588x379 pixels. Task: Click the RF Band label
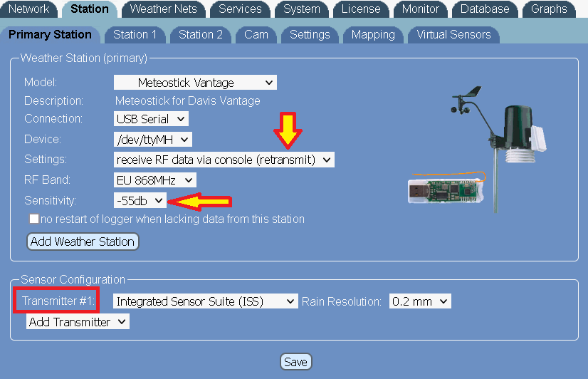click(47, 180)
